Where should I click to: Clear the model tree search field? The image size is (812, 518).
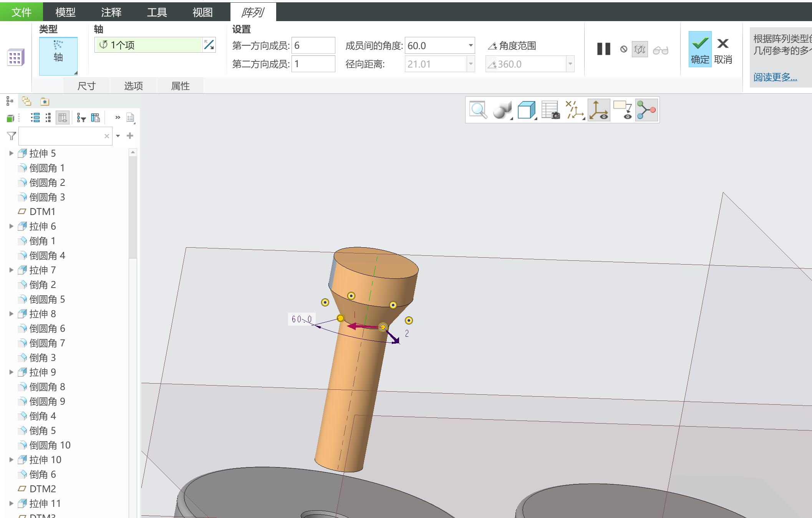coord(107,136)
